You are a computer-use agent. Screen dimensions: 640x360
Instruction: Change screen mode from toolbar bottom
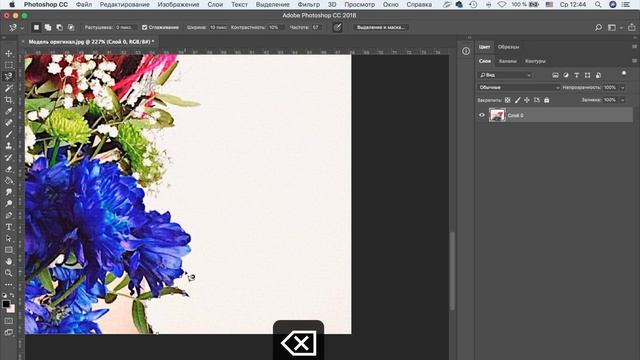(x=9, y=332)
